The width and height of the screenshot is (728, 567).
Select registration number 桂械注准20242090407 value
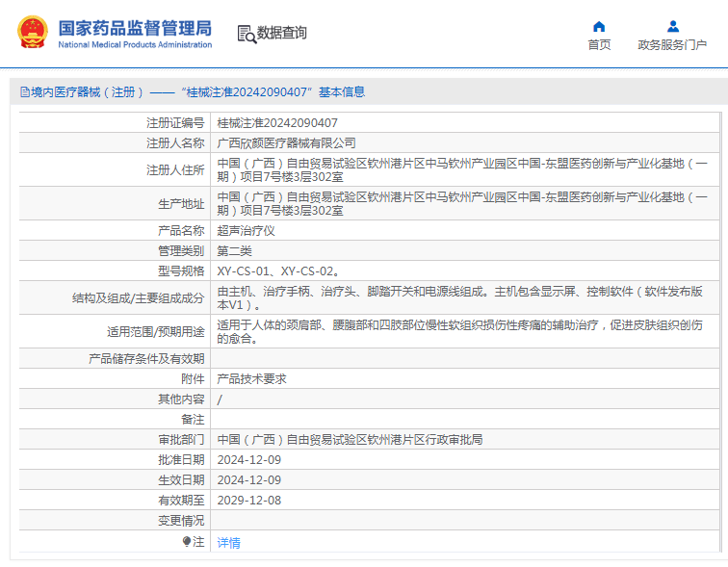(x=277, y=122)
